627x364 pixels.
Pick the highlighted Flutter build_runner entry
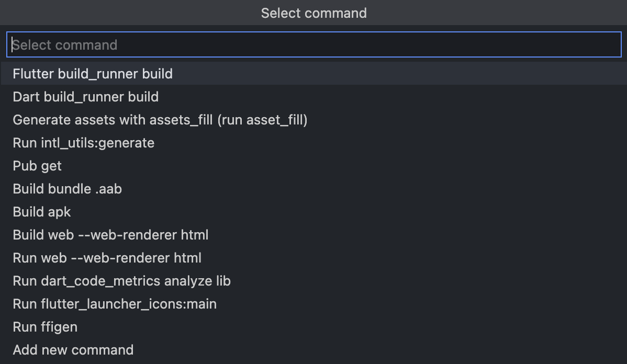click(x=93, y=74)
